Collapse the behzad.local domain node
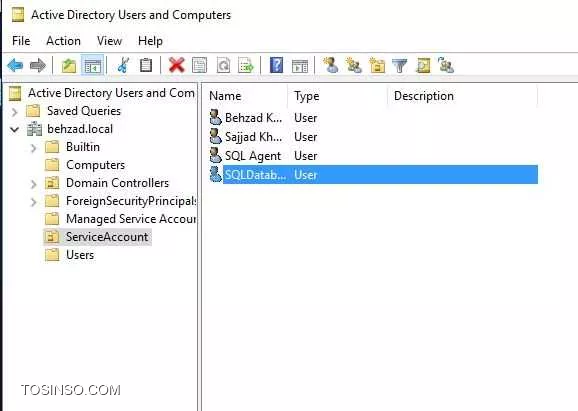 click(15, 129)
